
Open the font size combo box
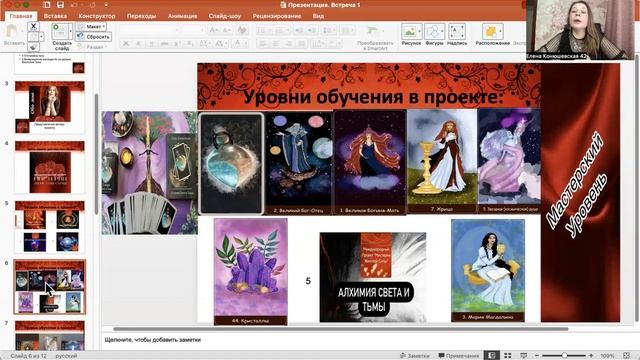[193, 30]
